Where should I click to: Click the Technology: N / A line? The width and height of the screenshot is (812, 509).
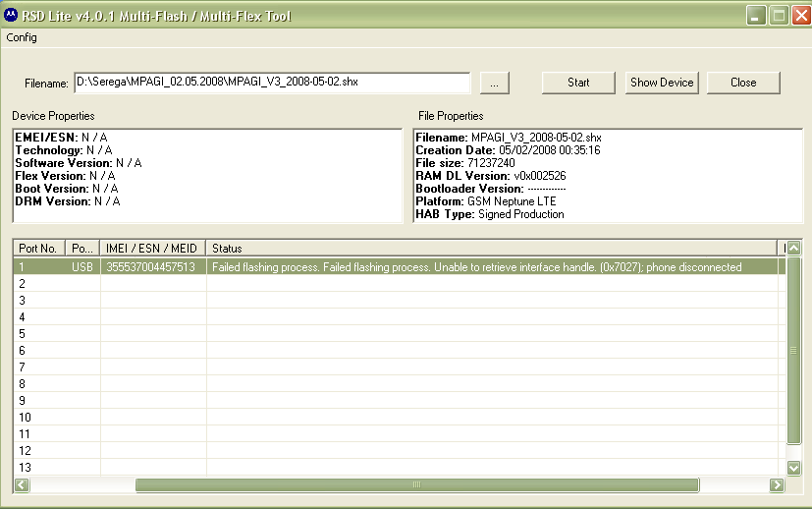[64, 150]
